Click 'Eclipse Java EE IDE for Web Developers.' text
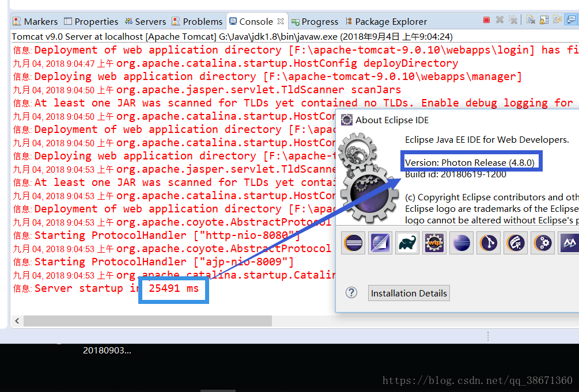 click(x=487, y=139)
